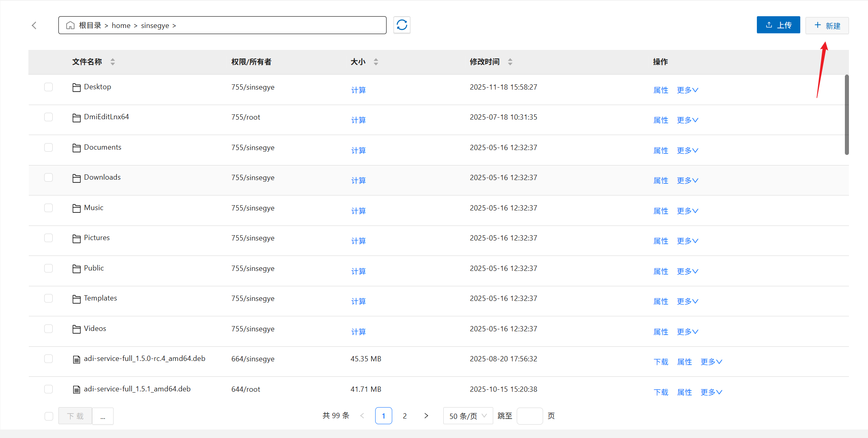This screenshot has width=868, height=438.
Task: Click the home breadcrumb segment
Action: 121,26
